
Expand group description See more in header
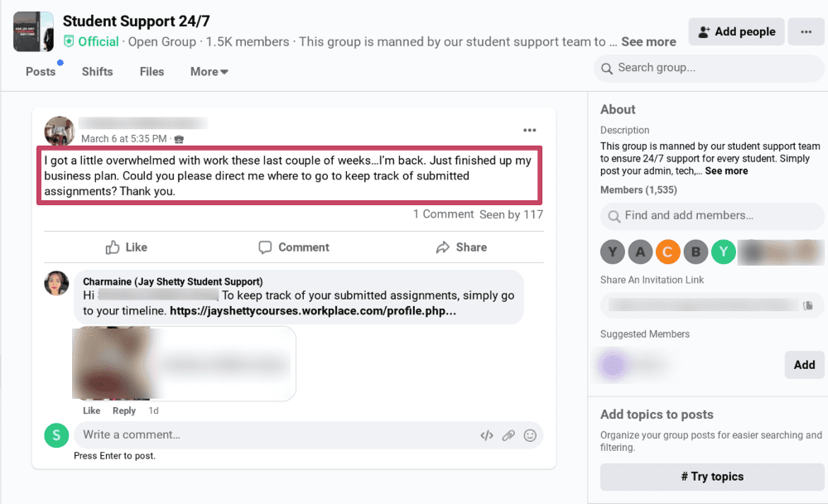tap(648, 41)
